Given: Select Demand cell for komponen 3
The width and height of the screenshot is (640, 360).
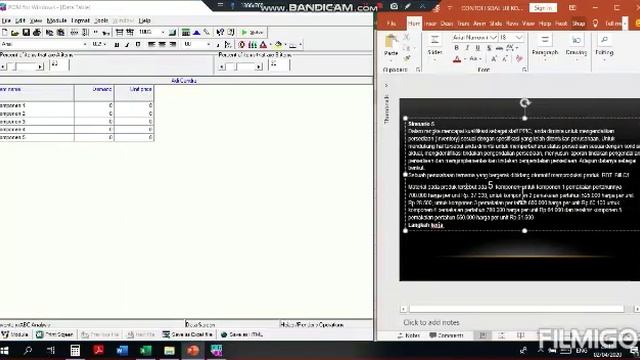Looking at the screenshot, I should point(94,122).
